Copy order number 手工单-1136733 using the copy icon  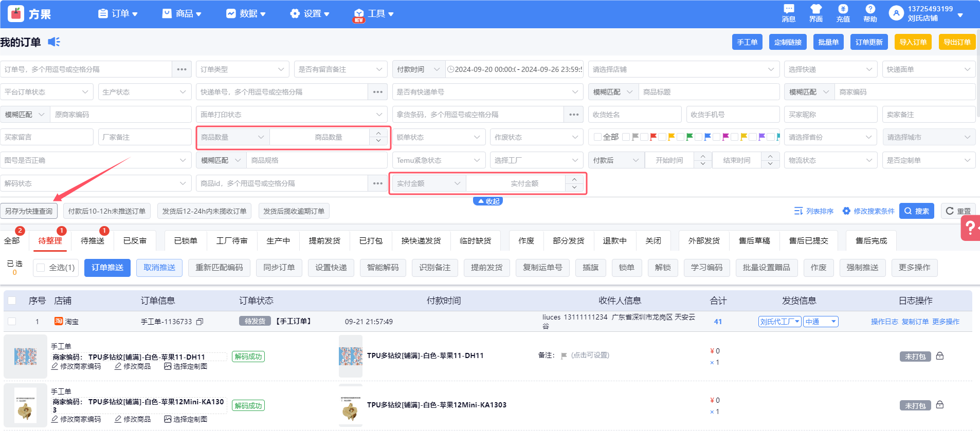pos(200,322)
